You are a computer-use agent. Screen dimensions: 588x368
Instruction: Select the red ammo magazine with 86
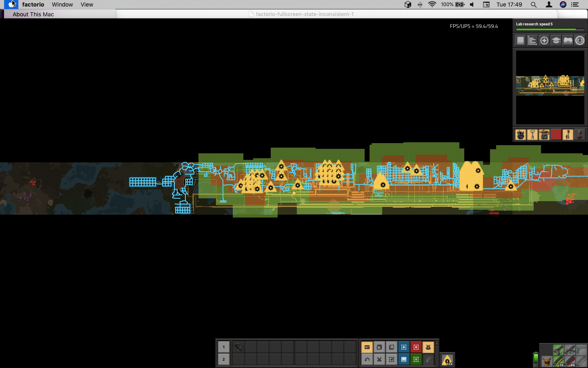tap(570, 361)
